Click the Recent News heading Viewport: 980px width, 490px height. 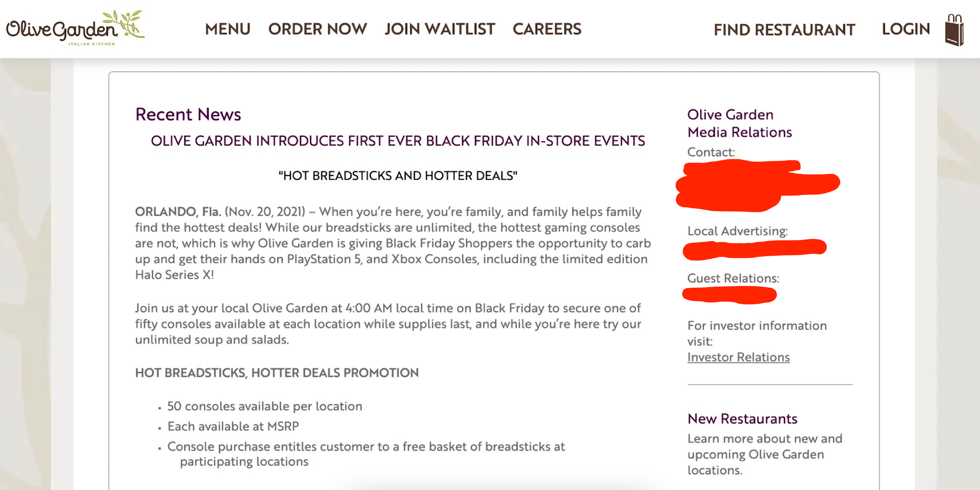click(x=188, y=115)
